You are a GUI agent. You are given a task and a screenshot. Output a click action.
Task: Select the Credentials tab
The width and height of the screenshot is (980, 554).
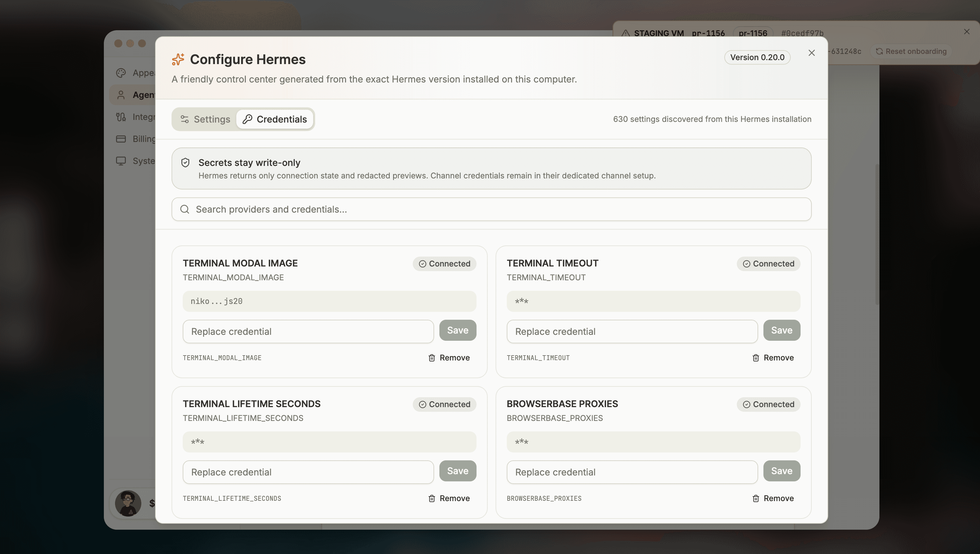point(275,119)
